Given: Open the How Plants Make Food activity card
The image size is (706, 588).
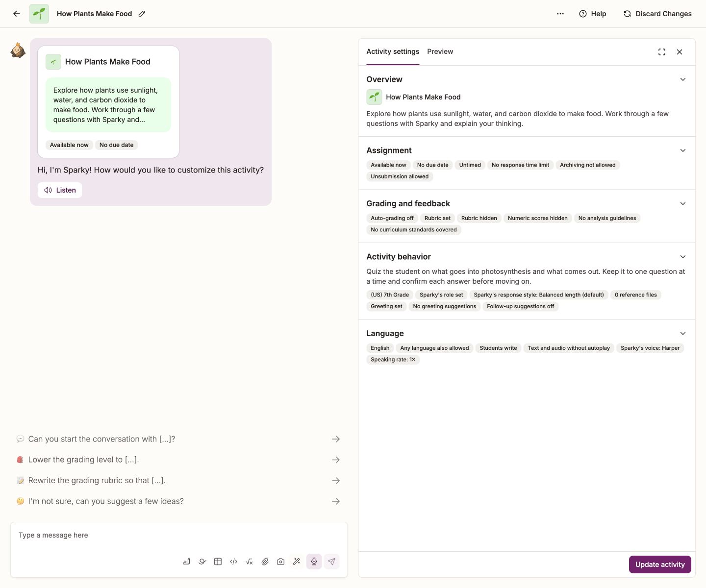Looking at the screenshot, I should point(108,102).
